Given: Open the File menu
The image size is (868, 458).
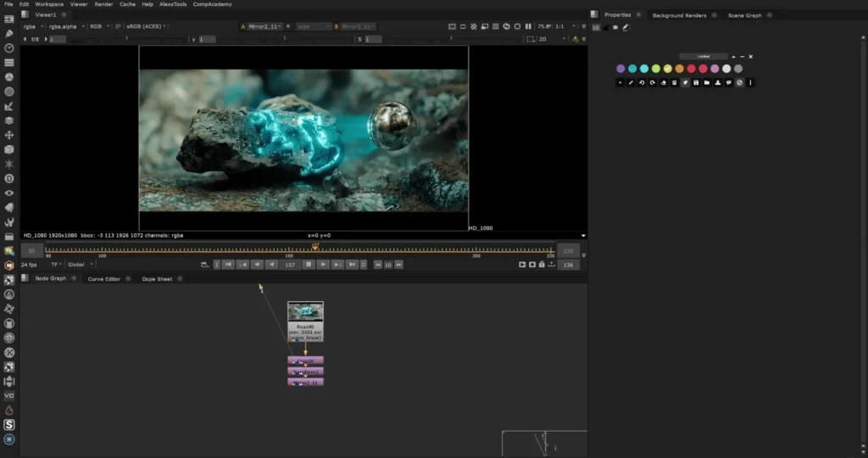Looking at the screenshot, I should (8, 4).
